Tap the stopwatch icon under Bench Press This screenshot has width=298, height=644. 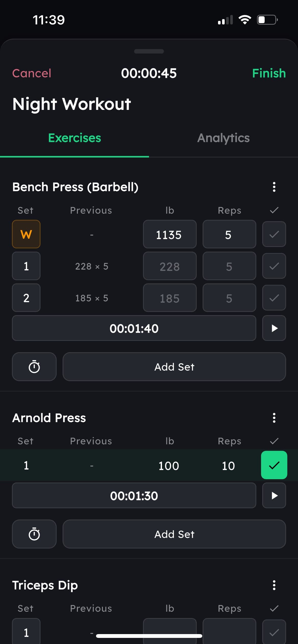[x=34, y=367]
